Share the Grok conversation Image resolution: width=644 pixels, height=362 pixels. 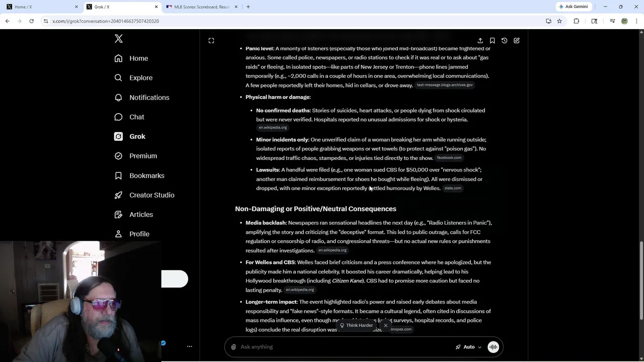[x=480, y=41]
